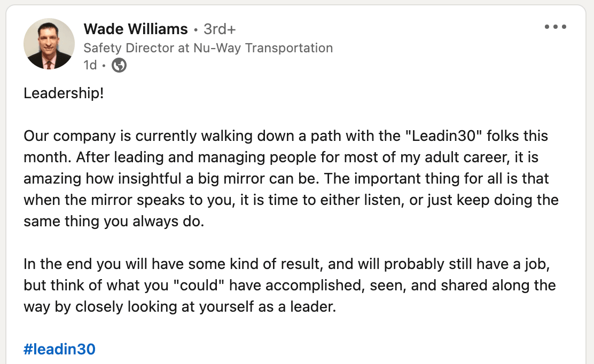Click the line starting "Our company is currently"
Screen dimensions: 594x364
(286, 136)
